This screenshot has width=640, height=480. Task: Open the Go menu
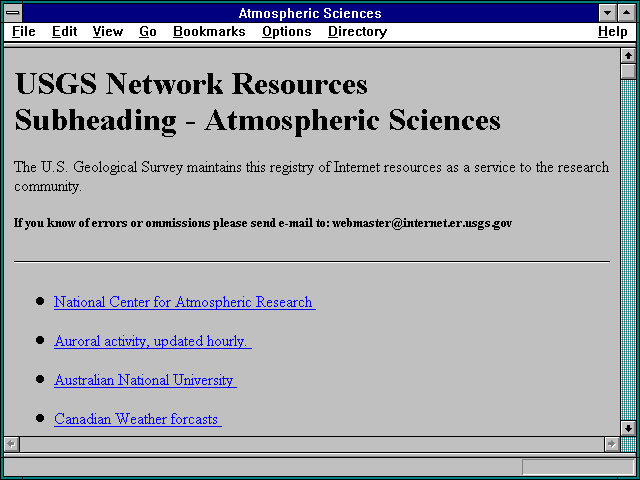click(148, 31)
